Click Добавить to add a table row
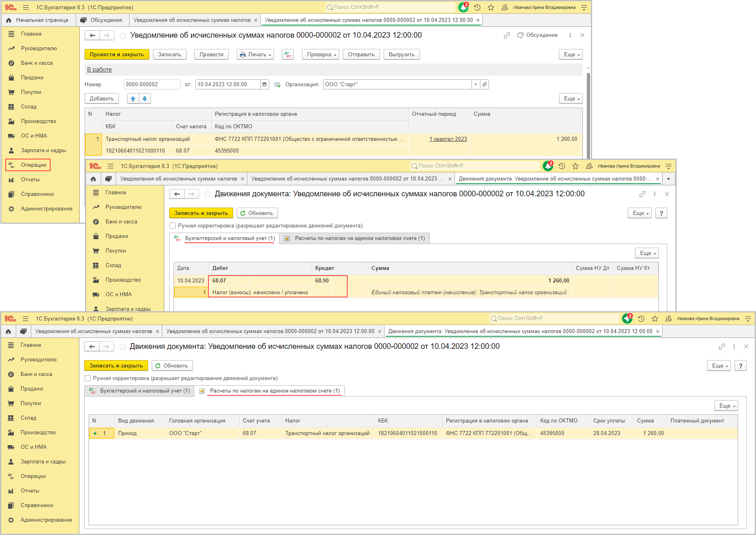This screenshot has height=535, width=756. pyautogui.click(x=102, y=99)
